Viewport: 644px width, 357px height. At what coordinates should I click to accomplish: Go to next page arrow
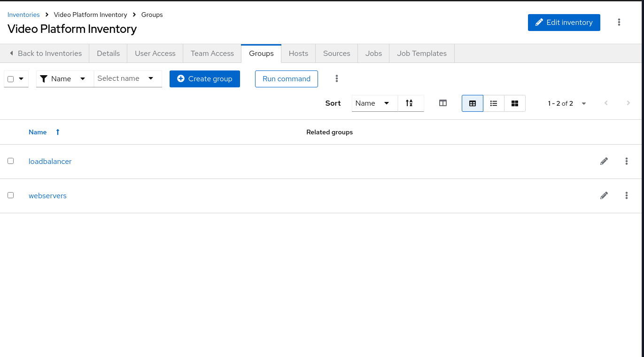click(x=628, y=103)
